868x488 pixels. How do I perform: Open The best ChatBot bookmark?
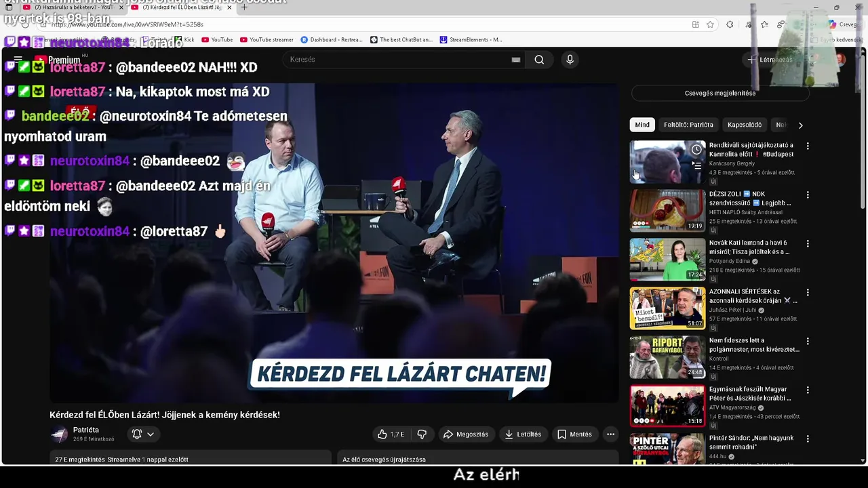(401, 40)
